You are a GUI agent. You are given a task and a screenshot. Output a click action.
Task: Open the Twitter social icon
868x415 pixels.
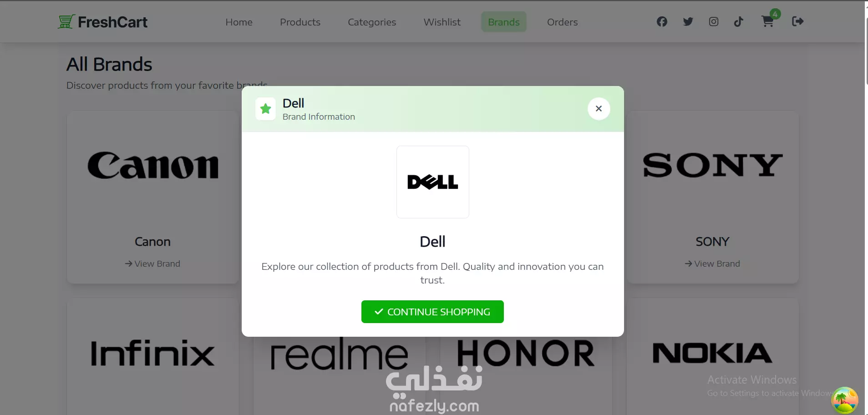(688, 21)
